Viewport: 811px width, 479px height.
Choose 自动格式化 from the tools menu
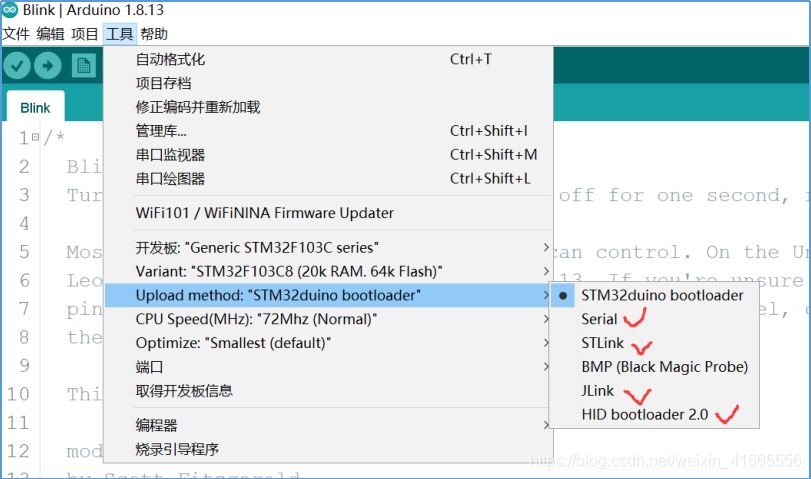328,59
